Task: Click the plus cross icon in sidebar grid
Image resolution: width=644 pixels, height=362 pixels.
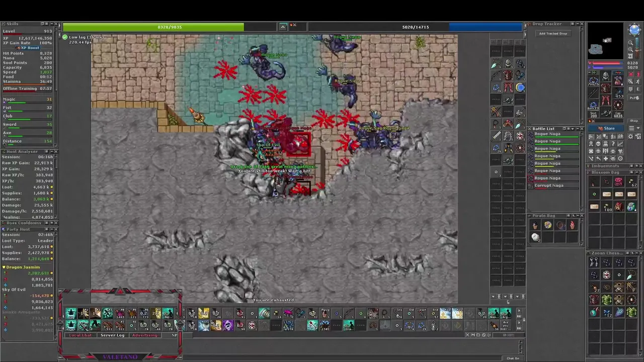Action: 605,158
